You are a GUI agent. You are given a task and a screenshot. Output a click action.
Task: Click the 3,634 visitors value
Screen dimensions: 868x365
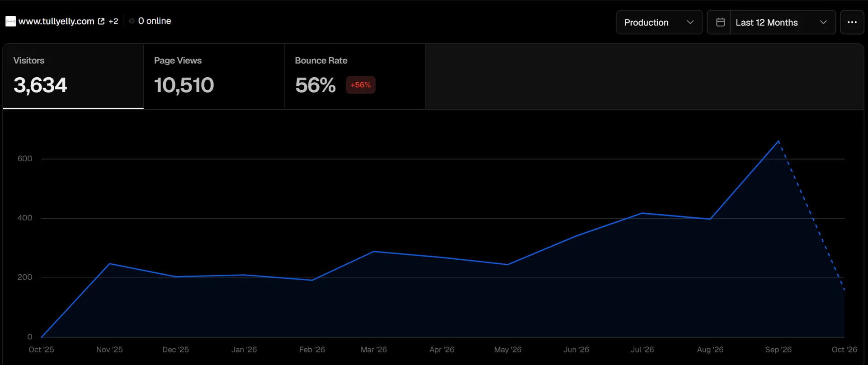(40, 85)
